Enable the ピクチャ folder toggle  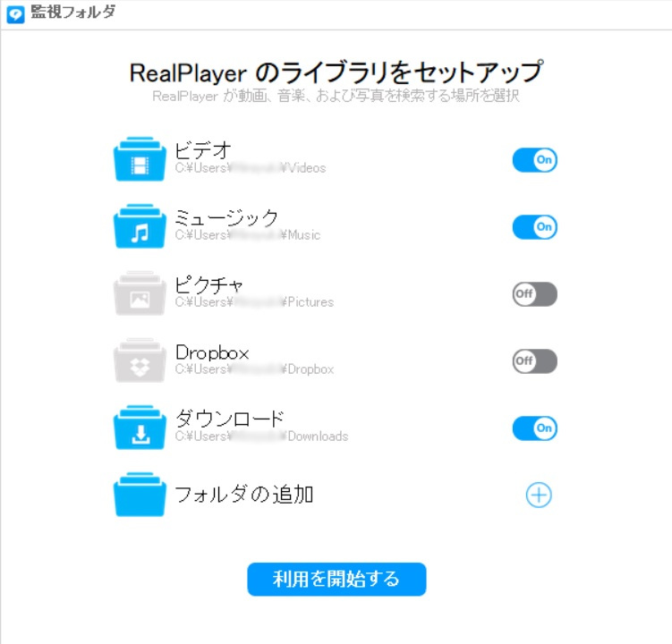[534, 294]
